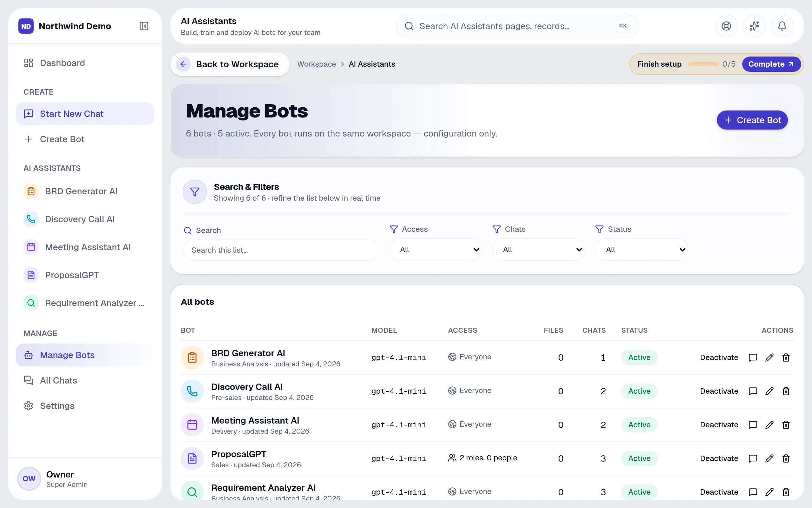
Task: Click Back to Workspace button
Action: (230, 64)
